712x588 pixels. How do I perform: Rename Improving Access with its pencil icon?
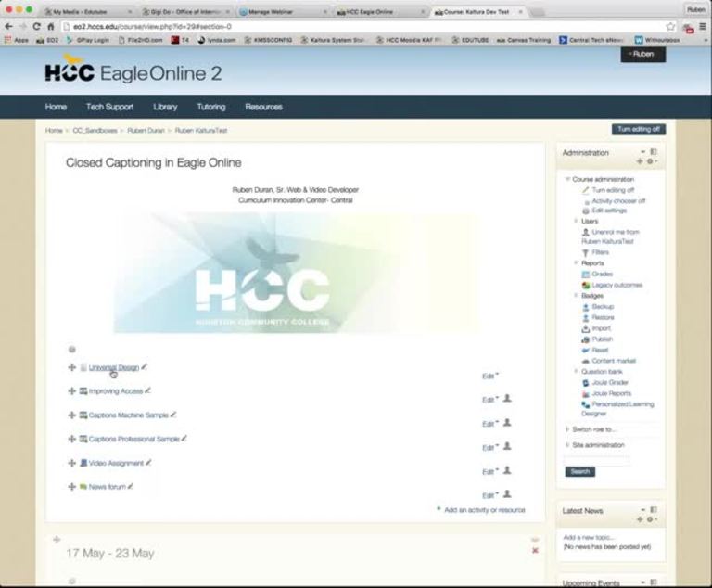pos(147,390)
